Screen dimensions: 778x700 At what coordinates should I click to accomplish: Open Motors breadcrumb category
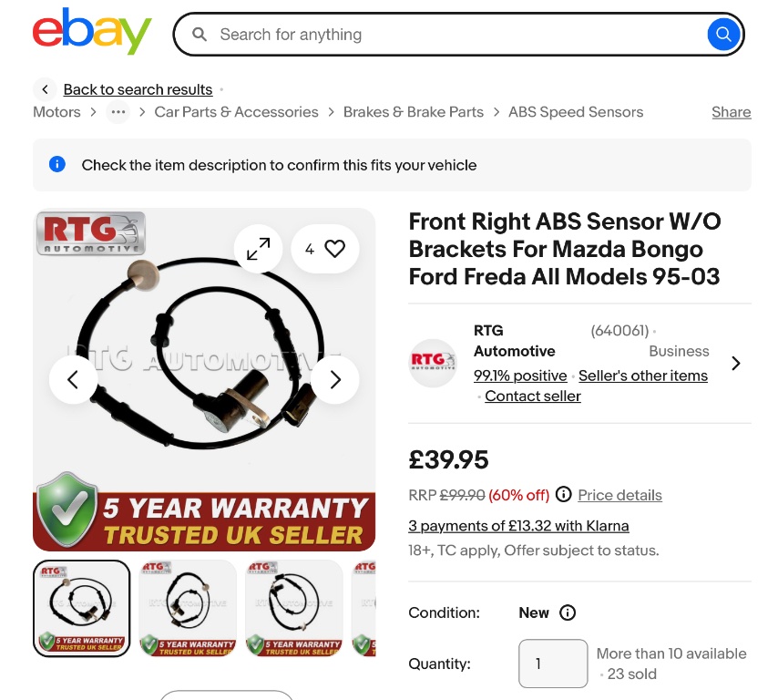tap(56, 112)
